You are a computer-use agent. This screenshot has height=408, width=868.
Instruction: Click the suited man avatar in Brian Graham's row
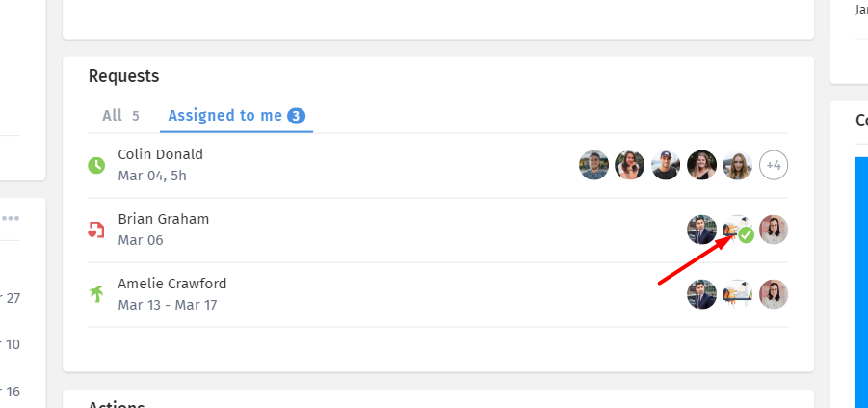click(x=702, y=230)
